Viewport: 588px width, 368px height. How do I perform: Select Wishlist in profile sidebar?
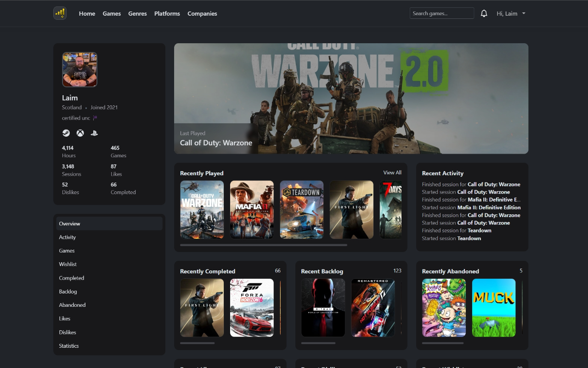pos(109,264)
